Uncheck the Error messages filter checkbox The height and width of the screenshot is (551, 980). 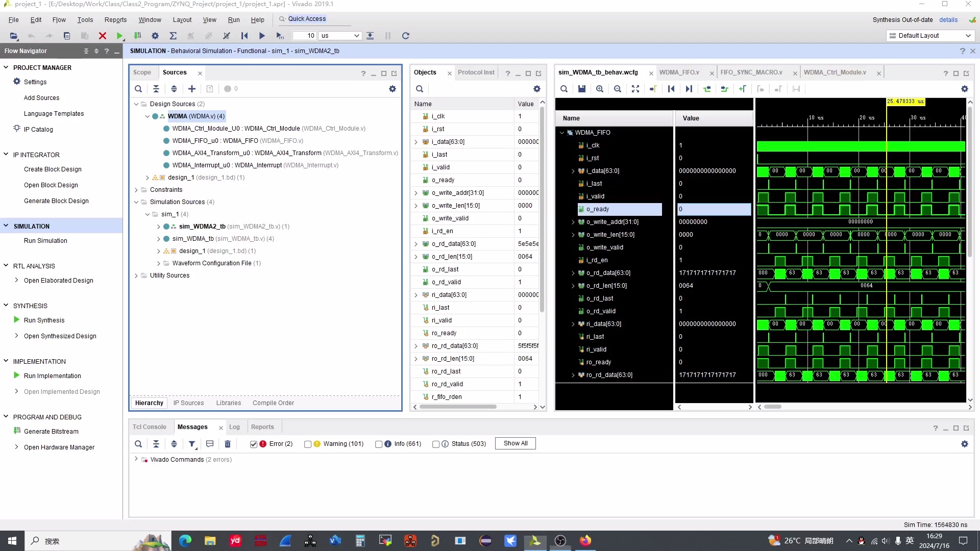pyautogui.click(x=254, y=444)
